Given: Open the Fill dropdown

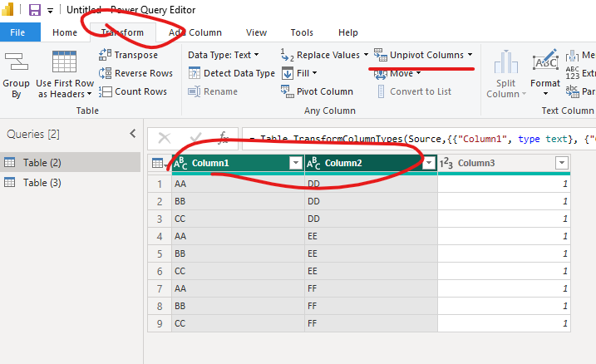Looking at the screenshot, I should [299, 73].
